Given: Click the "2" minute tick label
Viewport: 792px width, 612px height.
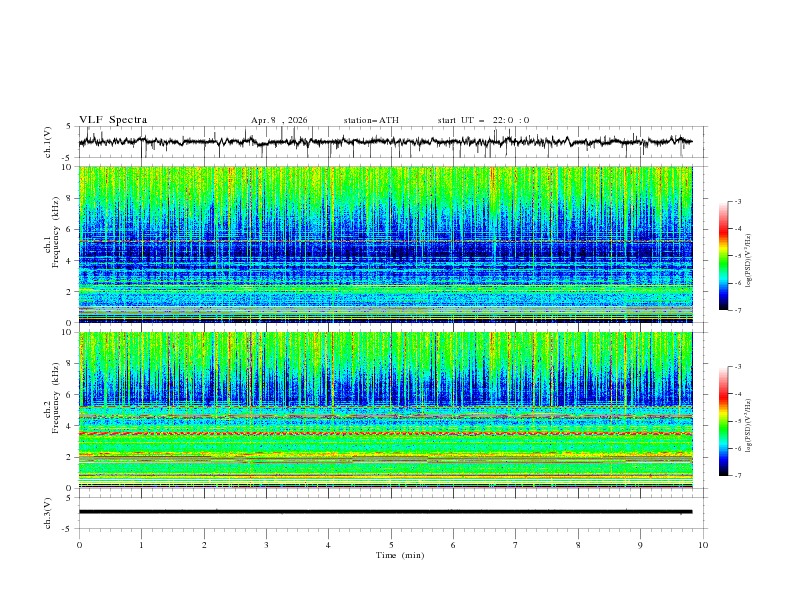Looking at the screenshot, I should coord(204,545).
